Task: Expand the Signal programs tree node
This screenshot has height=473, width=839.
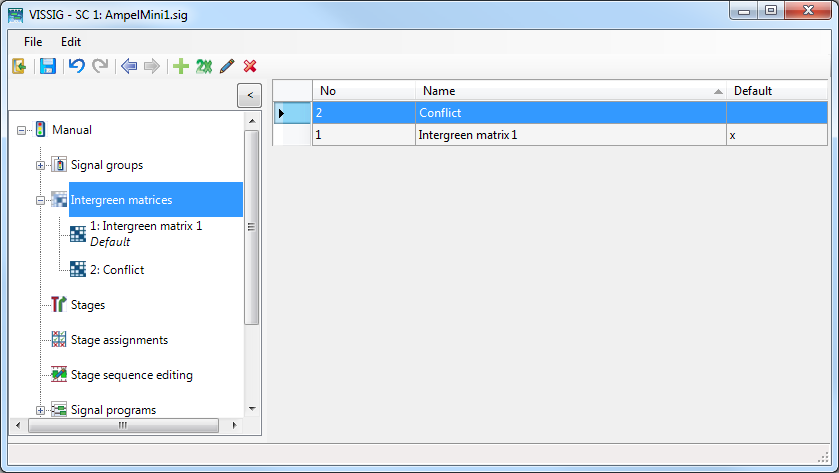Action: tap(41, 410)
